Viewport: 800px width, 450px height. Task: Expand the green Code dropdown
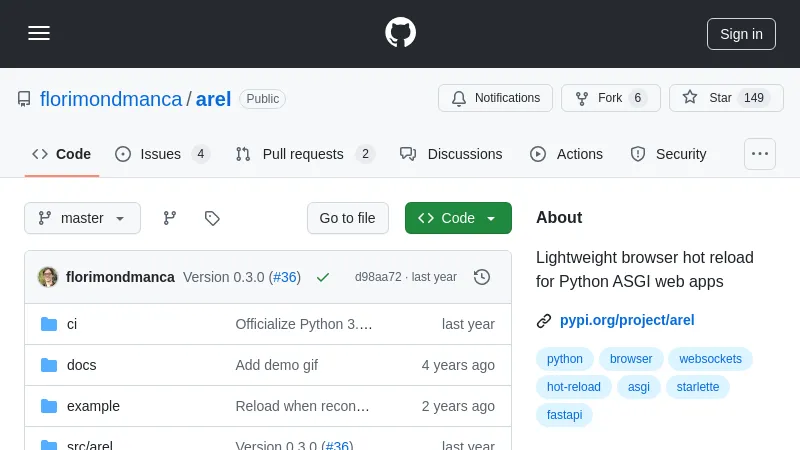coord(458,218)
